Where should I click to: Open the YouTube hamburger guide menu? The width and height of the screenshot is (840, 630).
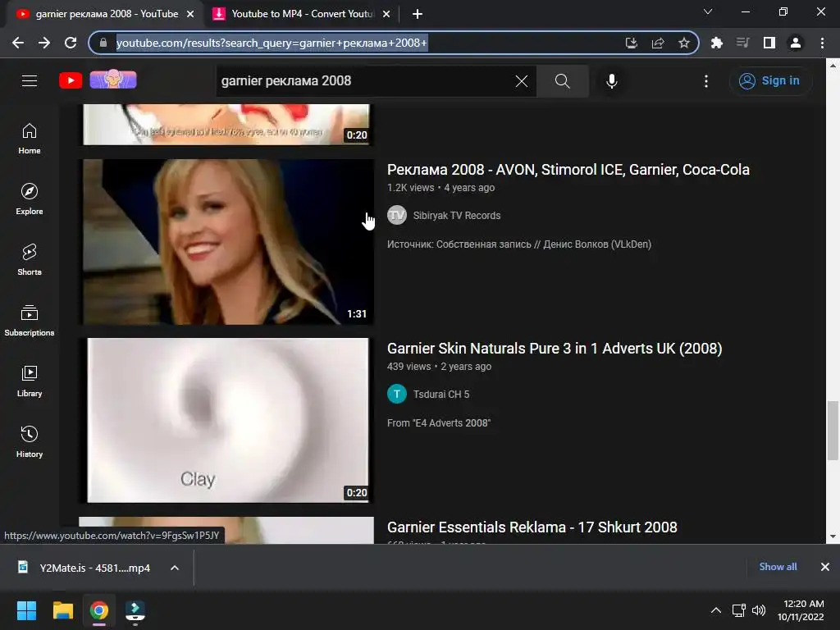[30, 81]
